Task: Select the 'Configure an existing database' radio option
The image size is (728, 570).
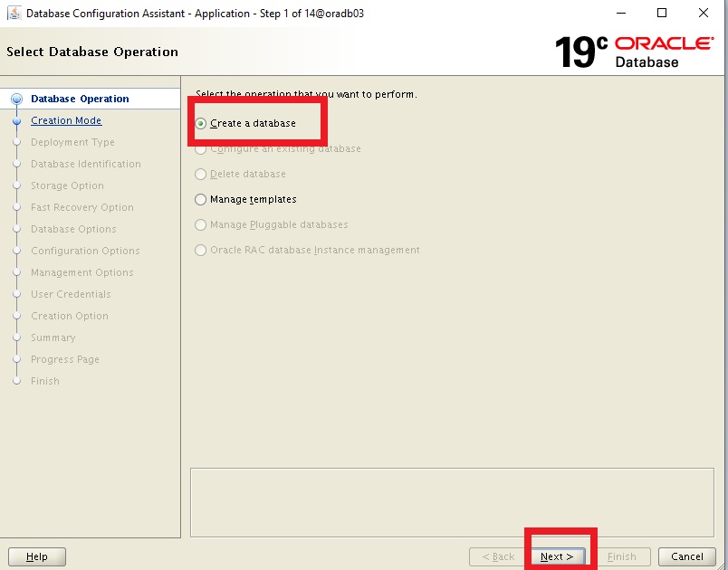Action: [x=200, y=149]
